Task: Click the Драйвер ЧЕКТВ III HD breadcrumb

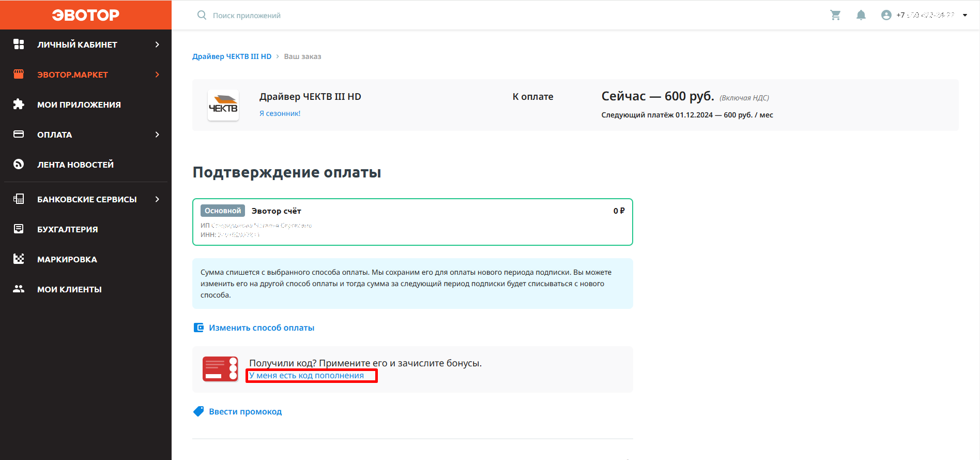Action: pos(232,56)
